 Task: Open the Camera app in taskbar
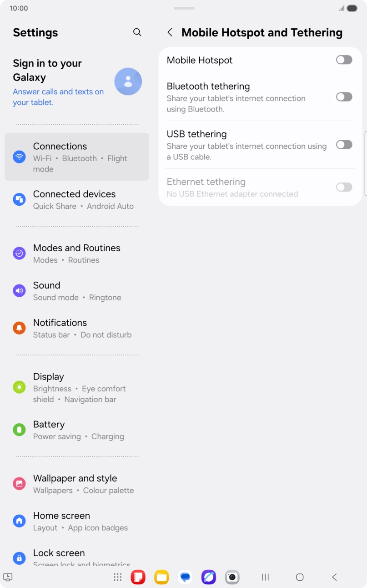click(232, 577)
